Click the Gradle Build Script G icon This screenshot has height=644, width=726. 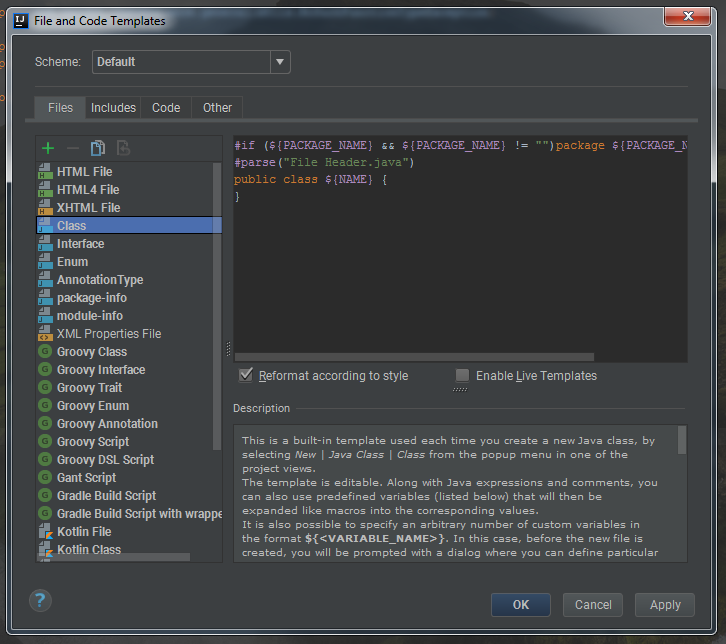pos(45,495)
